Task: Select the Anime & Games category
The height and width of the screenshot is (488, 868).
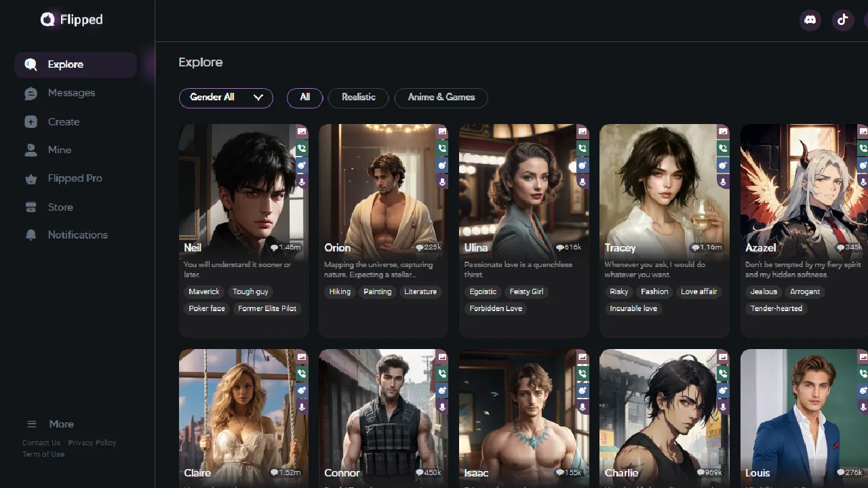Action: coord(441,98)
